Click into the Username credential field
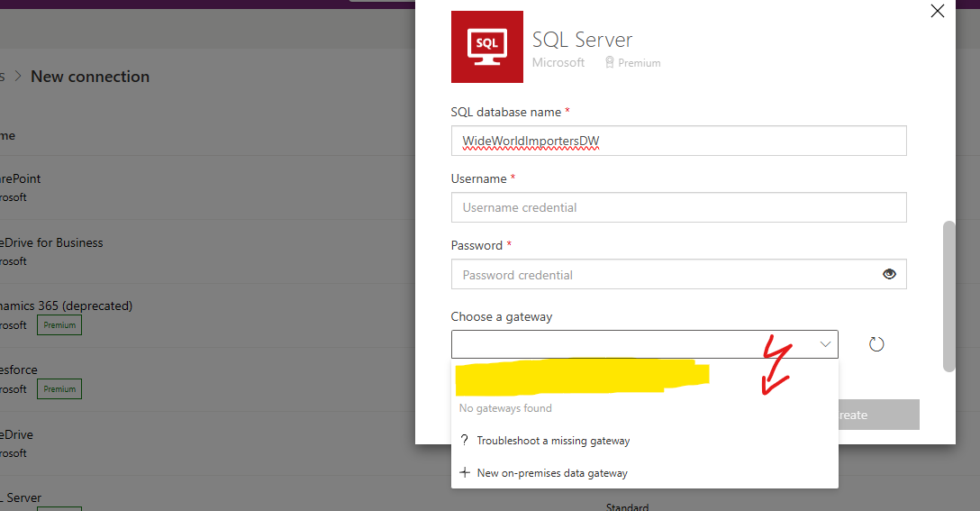The width and height of the screenshot is (980, 511). pyautogui.click(x=677, y=207)
